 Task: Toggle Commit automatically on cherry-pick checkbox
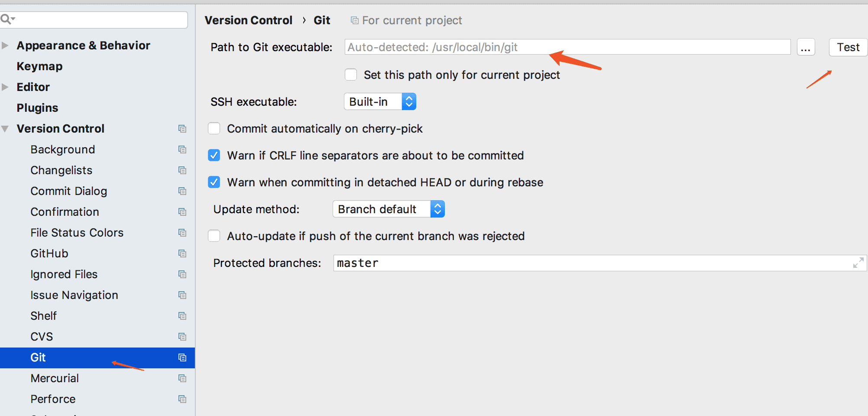coord(214,129)
